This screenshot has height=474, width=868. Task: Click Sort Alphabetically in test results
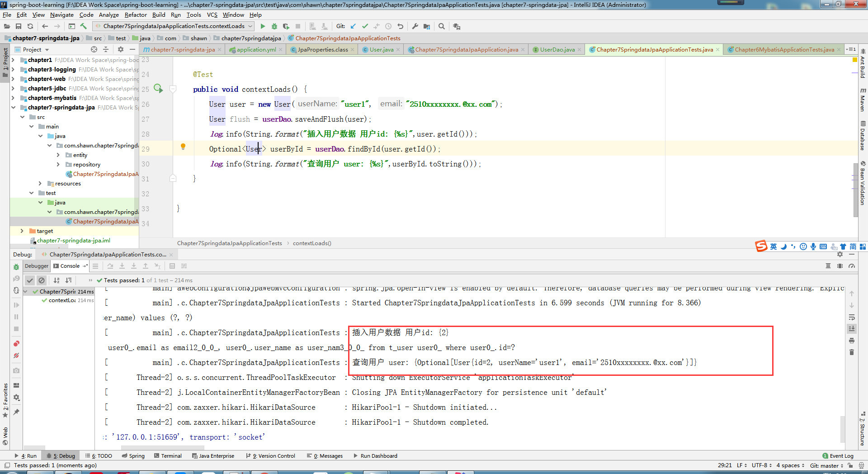(57, 280)
